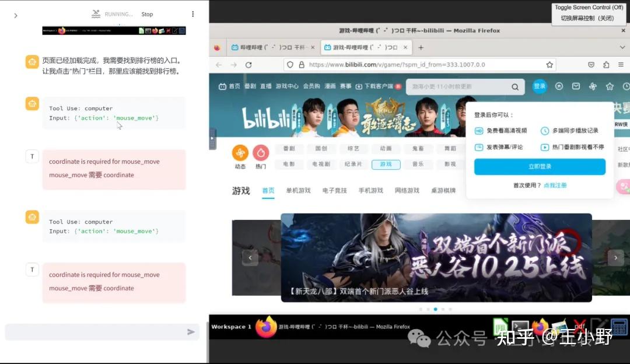This screenshot has width=630, height=364.
Task: Open the favorites star icon in header
Action: pos(610,86)
